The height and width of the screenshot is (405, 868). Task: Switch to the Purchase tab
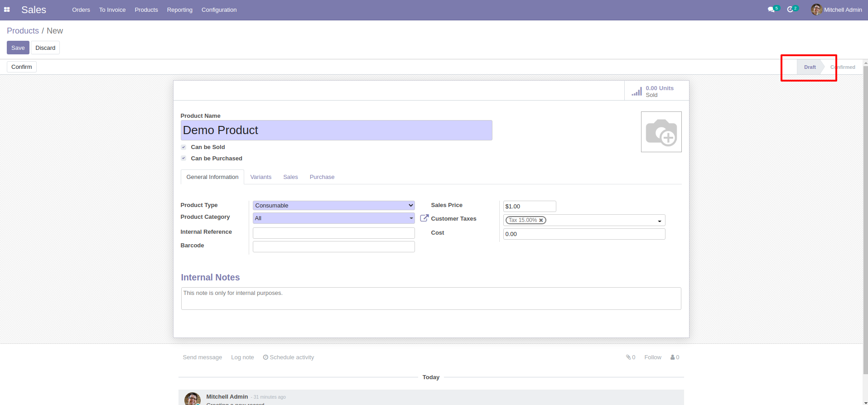[x=322, y=177]
